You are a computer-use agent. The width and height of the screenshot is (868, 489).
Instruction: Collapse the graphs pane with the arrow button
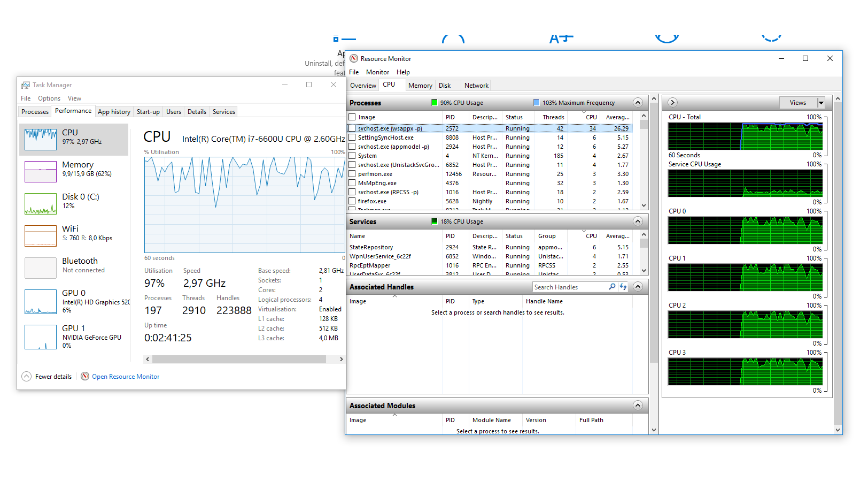click(673, 102)
